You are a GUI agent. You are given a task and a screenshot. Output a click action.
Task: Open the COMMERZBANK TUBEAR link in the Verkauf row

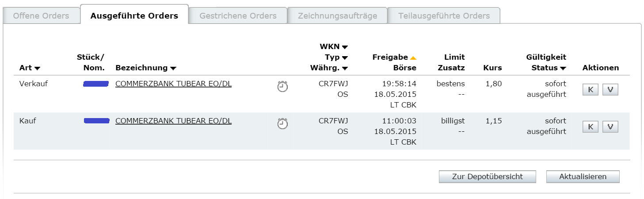[173, 84]
